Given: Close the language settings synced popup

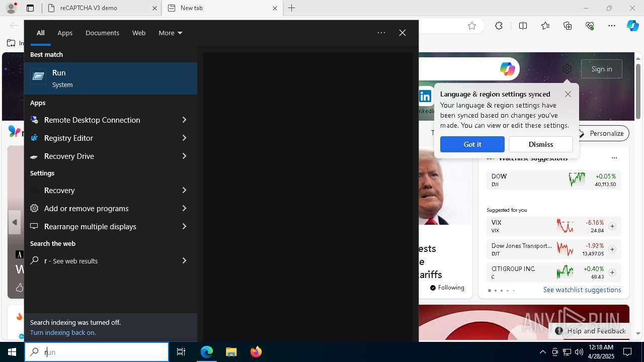Looking at the screenshot, I should [568, 94].
